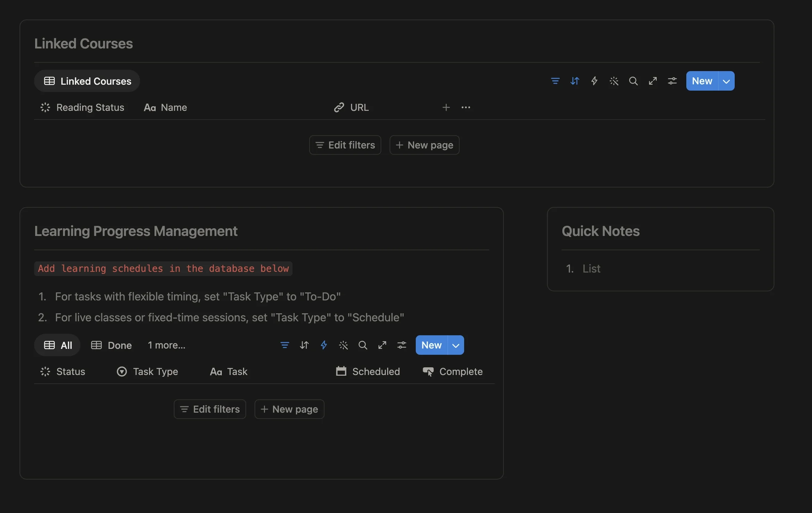Click New page in Learning Progress database
This screenshot has width=812, height=513.
289,409
